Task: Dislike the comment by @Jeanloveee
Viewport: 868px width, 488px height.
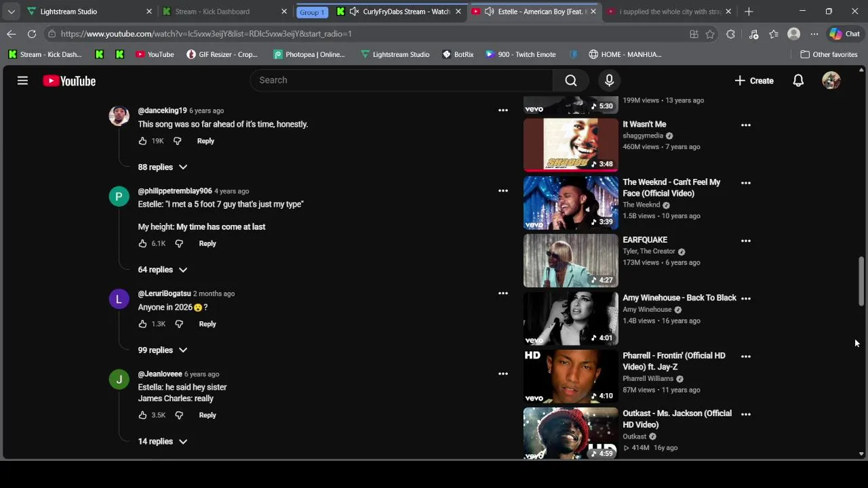Action: click(179, 415)
